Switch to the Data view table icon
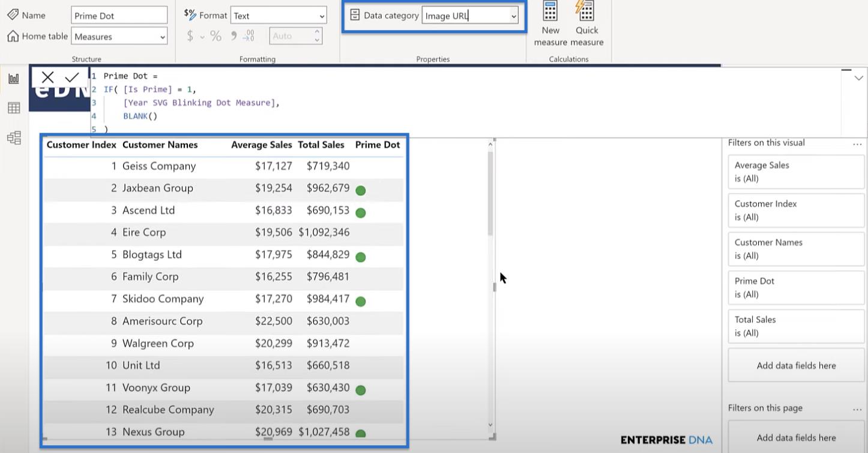868x453 pixels. (14, 108)
